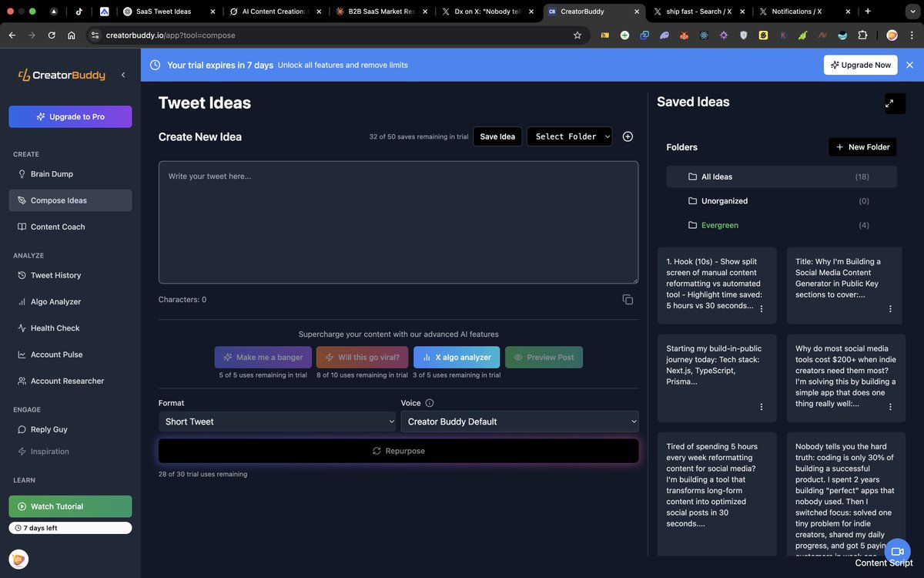Open the Format dropdown Short Tweet

(277, 422)
